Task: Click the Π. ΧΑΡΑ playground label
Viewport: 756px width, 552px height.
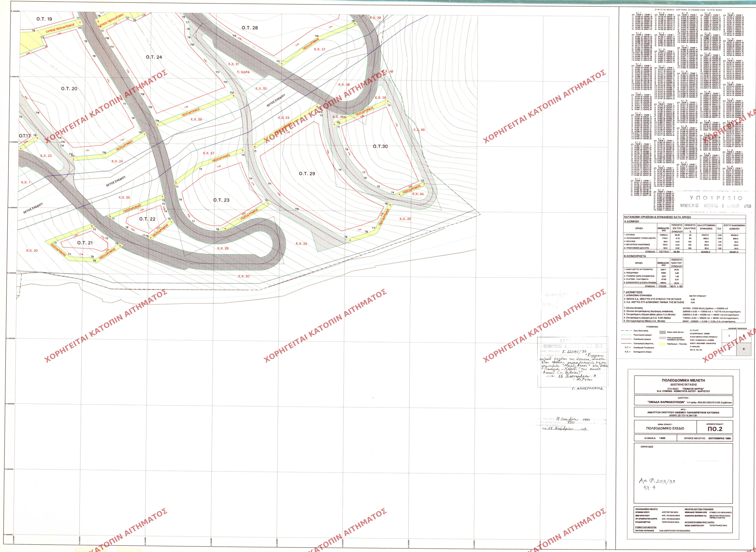Action: [243, 72]
